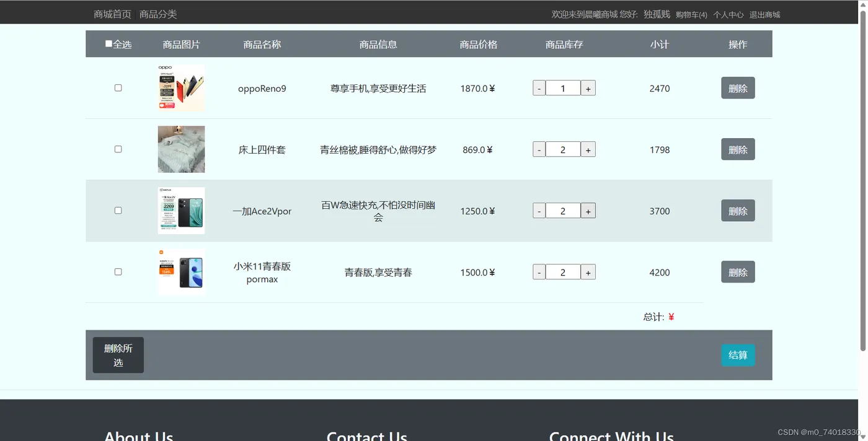Go to 商城首页 in the navbar
The width and height of the screenshot is (868, 441).
(x=112, y=14)
